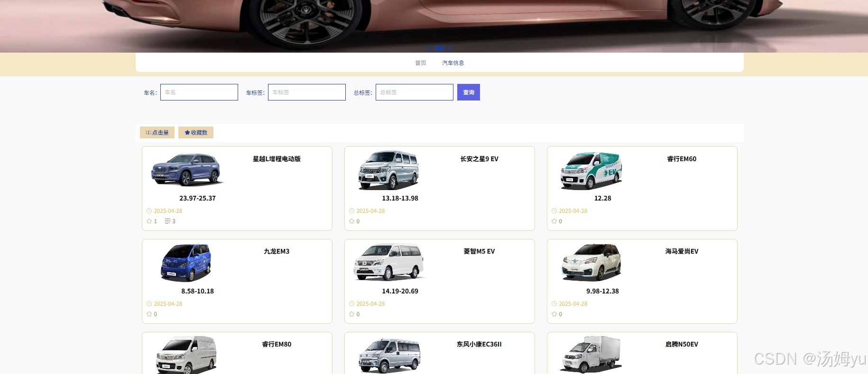Image resolution: width=868 pixels, height=374 pixels.
Task: Click the favorites star on 九龙EM3 card
Action: 149,314
